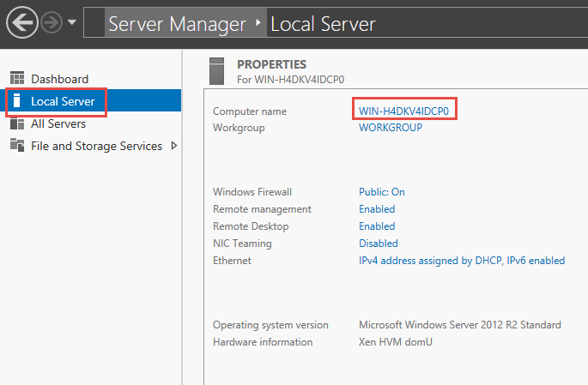Click the Local Server sidebar icon

coord(16,100)
